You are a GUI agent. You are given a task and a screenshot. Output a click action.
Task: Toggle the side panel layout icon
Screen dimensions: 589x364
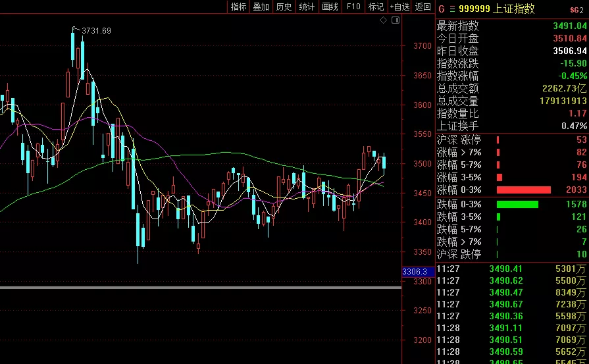395,20
